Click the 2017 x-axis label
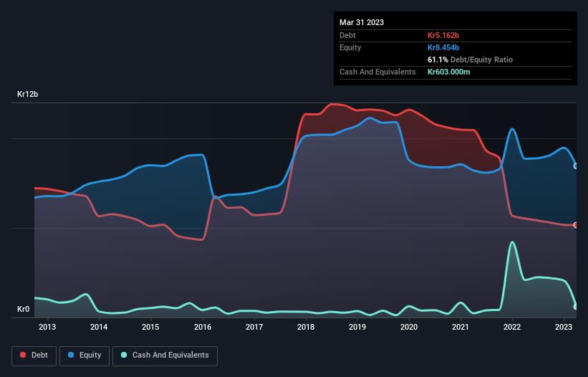588x377 pixels. (254, 327)
